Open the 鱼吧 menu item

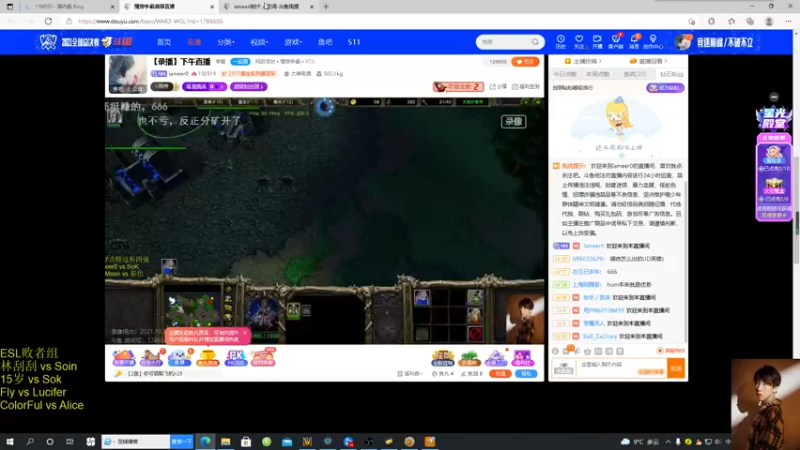[325, 42]
